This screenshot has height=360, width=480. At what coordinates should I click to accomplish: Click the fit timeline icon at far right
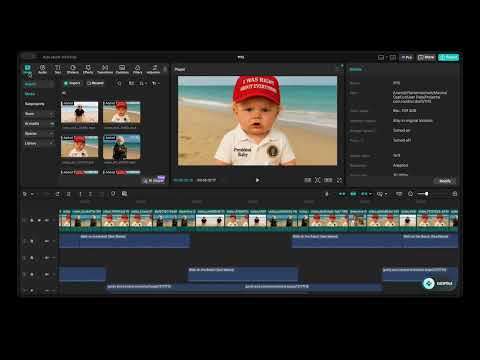tap(455, 194)
